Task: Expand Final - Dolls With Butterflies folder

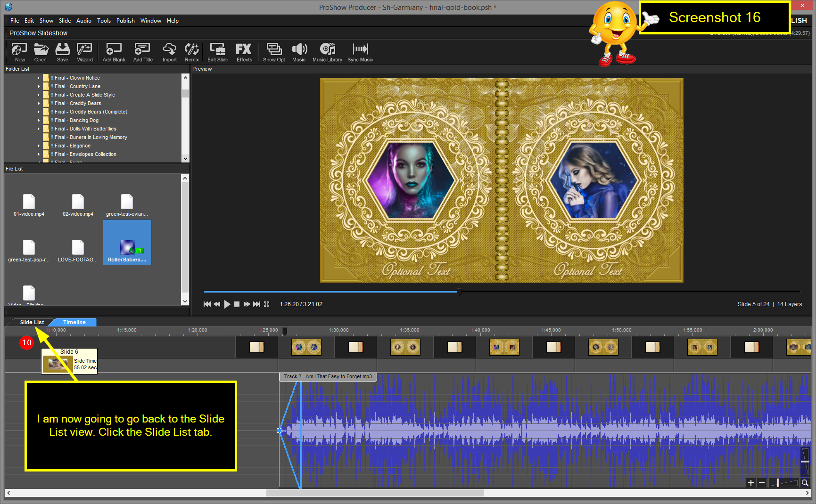Action: [39, 129]
